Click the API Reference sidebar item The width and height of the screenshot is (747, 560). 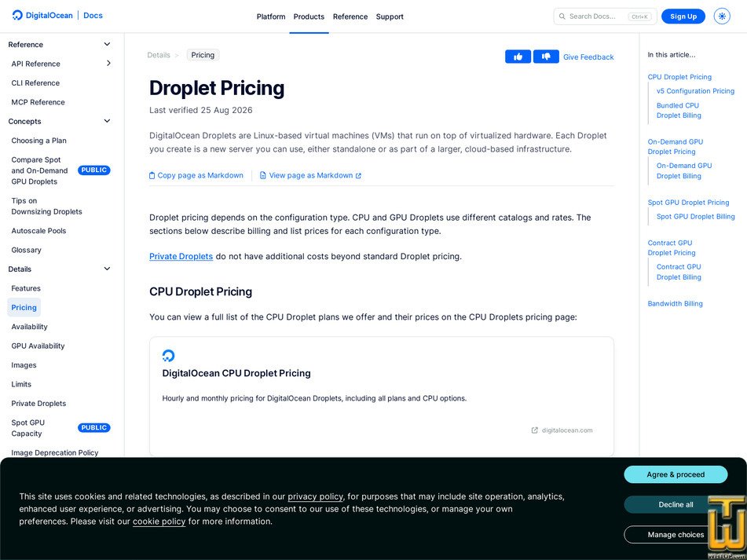pyautogui.click(x=35, y=64)
